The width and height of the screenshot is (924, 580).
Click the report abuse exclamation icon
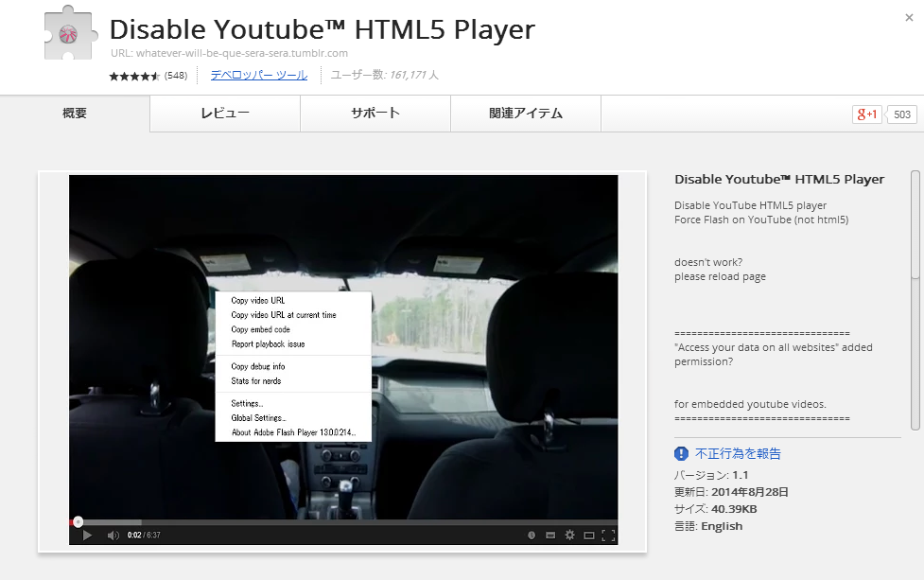[x=681, y=453]
